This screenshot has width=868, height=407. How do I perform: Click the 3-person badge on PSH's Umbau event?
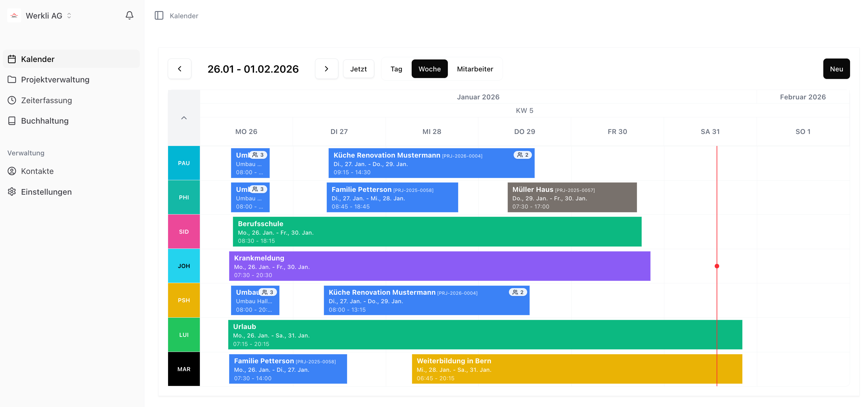268,292
